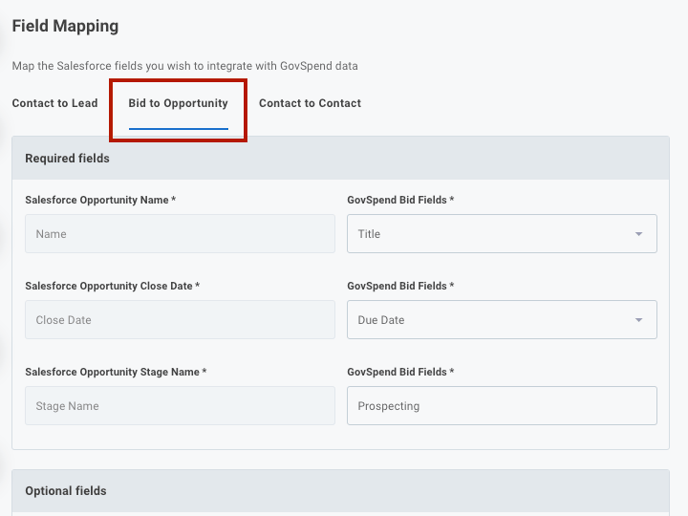
Task: Click the Prospecting input field
Action: click(502, 405)
